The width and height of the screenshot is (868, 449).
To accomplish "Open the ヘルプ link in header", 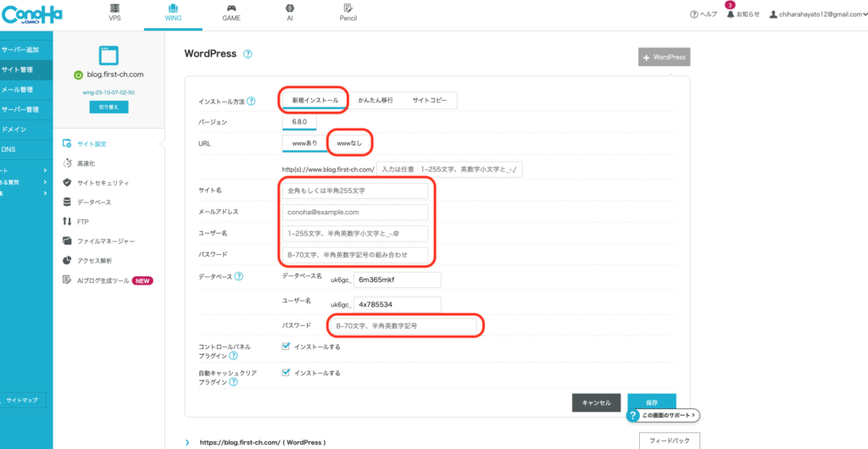I will (x=703, y=15).
